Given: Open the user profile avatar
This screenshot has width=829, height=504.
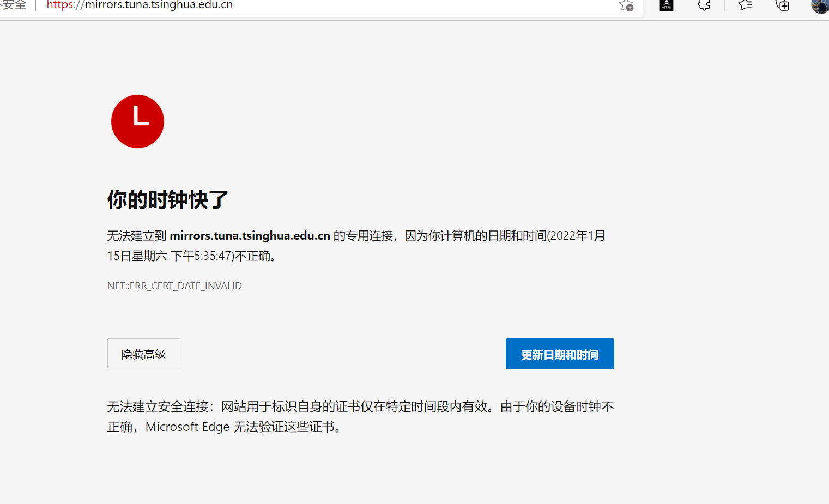Looking at the screenshot, I should tap(820, 5).
